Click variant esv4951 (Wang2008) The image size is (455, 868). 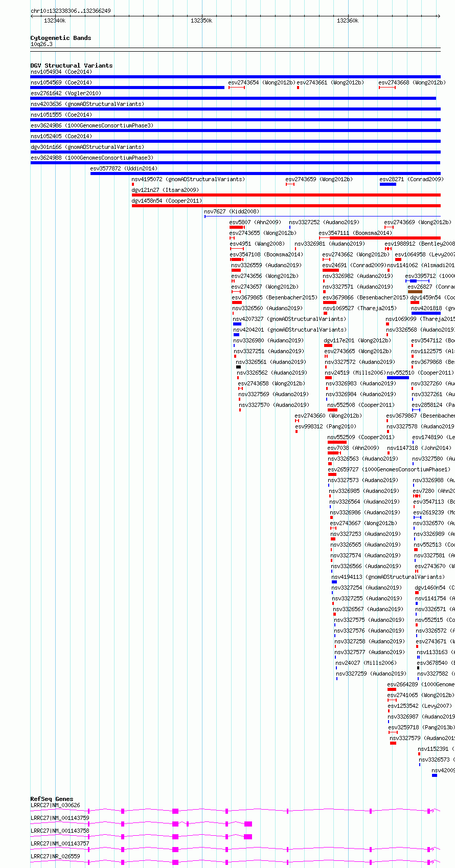pos(258,244)
